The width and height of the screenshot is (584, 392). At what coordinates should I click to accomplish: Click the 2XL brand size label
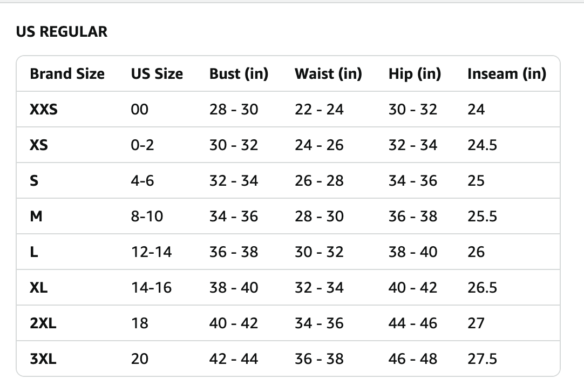pos(43,323)
